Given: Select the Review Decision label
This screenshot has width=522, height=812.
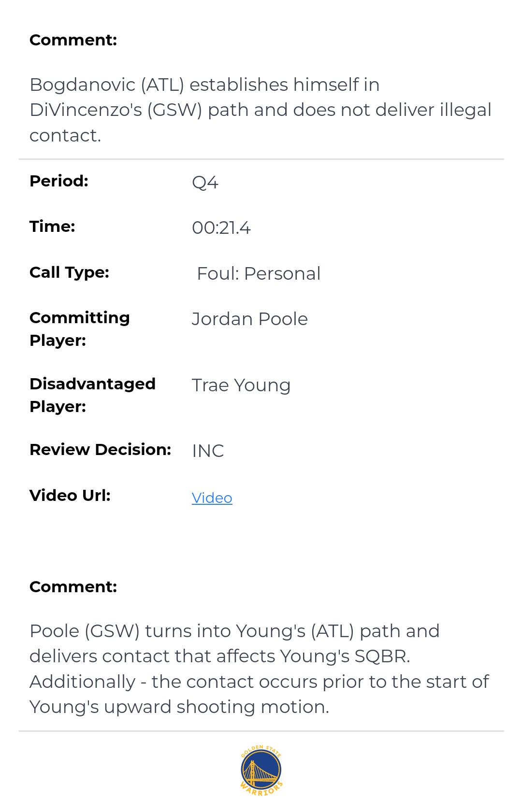Looking at the screenshot, I should click(100, 449).
